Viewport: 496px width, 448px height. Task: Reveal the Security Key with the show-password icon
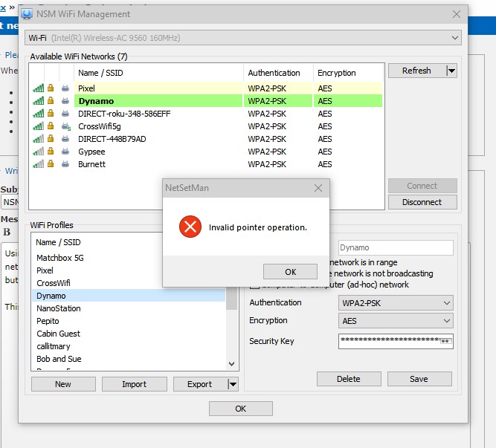point(445,341)
